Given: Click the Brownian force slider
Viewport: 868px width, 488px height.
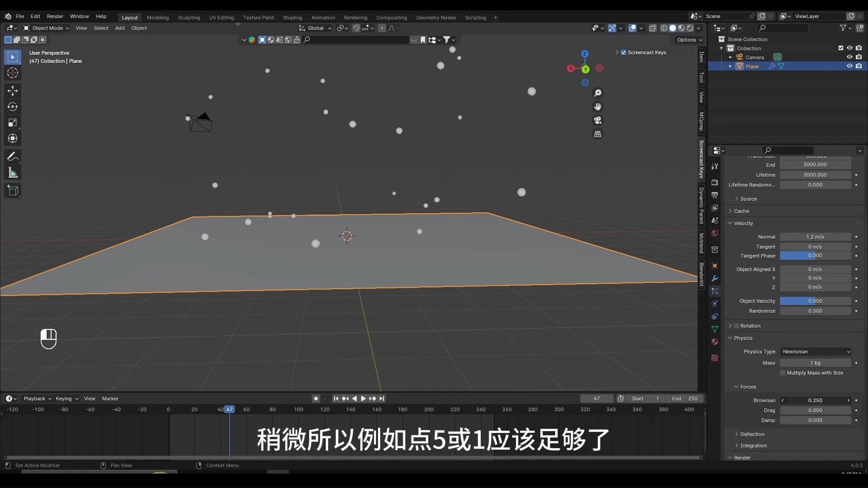Looking at the screenshot, I should point(815,400).
